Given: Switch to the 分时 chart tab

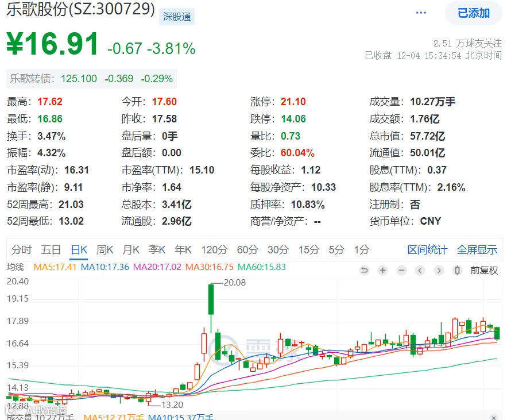Looking at the screenshot, I should point(21,250).
